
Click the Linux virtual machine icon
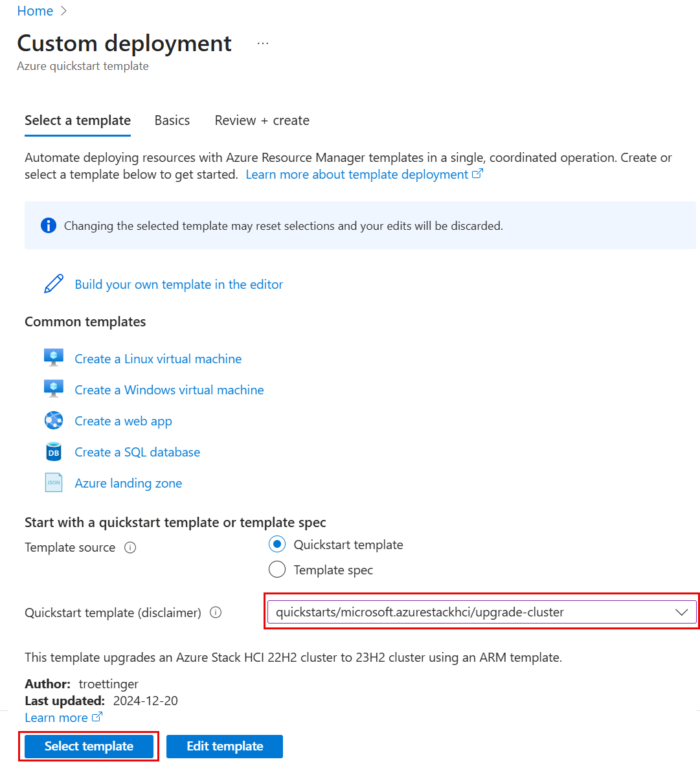[x=54, y=358]
